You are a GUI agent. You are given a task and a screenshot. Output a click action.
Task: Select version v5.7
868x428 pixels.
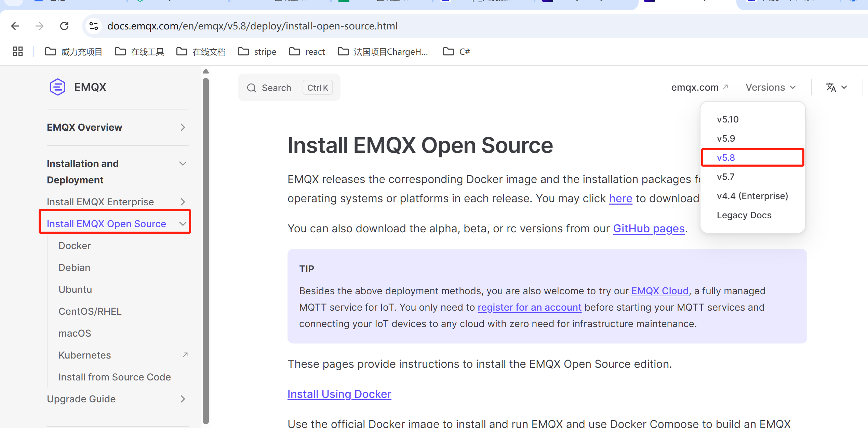click(x=725, y=177)
